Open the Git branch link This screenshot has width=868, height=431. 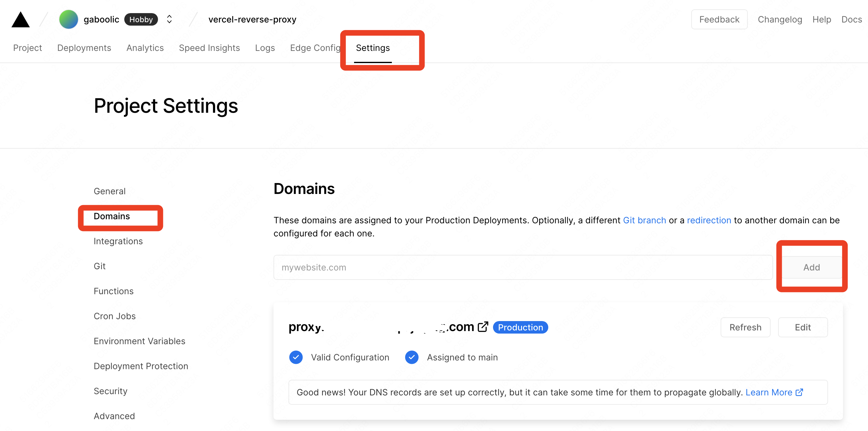click(x=644, y=220)
